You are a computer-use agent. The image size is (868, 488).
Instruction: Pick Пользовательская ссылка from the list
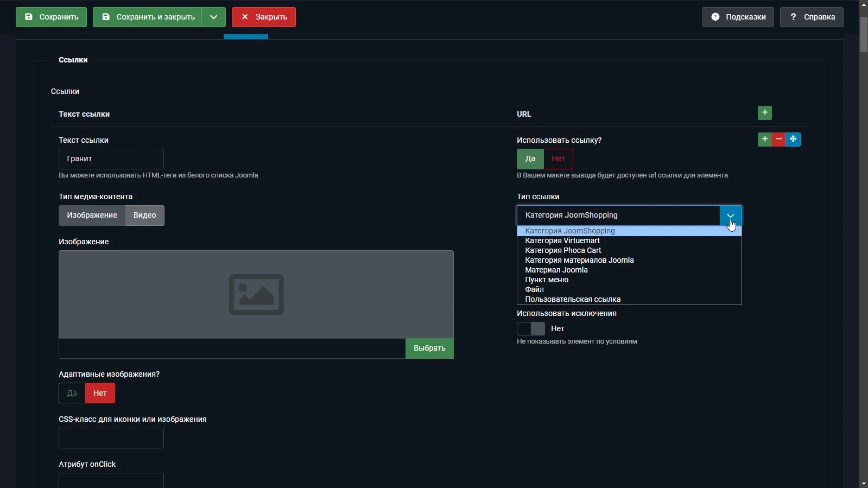573,299
